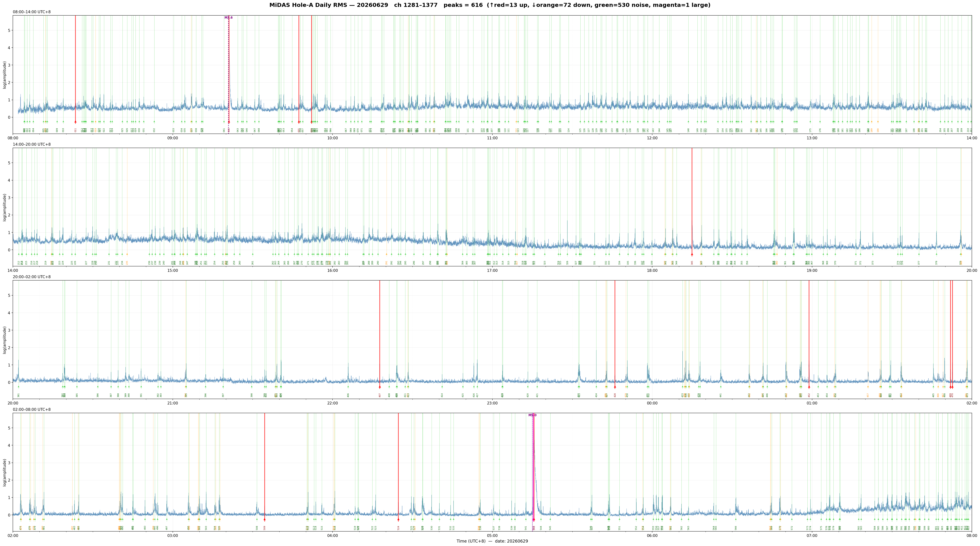Click the green peak number label "465"
980x546 pixels.
tap(933, 395)
